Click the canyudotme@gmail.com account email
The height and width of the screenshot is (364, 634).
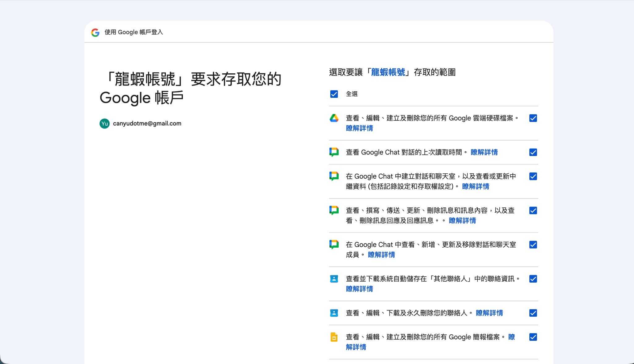(x=147, y=123)
